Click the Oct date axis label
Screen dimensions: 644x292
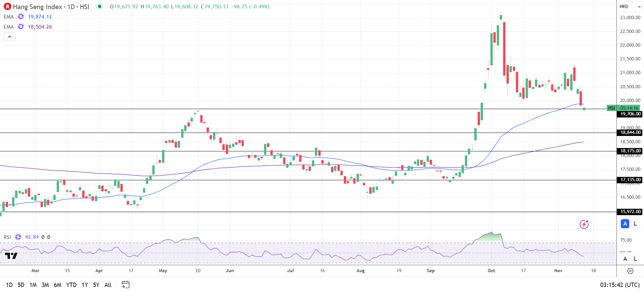click(491, 271)
